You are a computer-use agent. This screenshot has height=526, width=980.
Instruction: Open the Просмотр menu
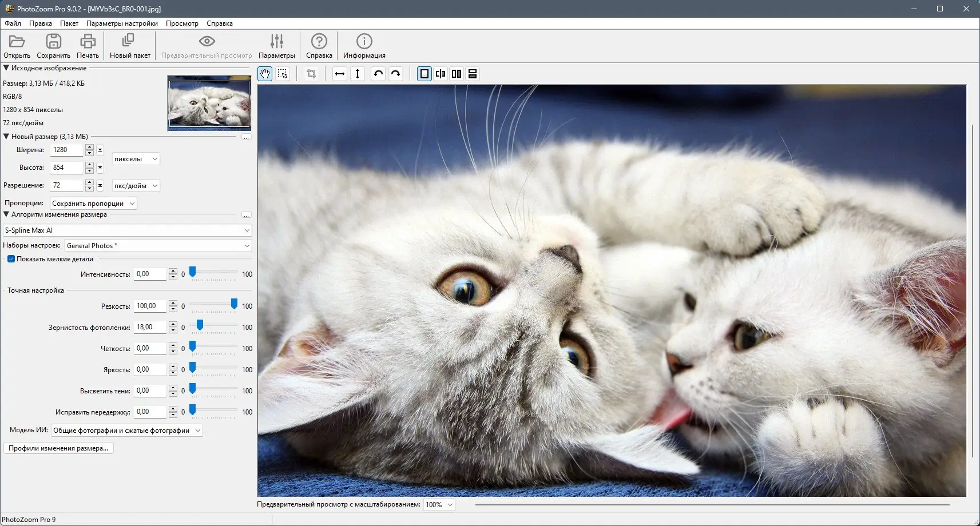[x=182, y=23]
